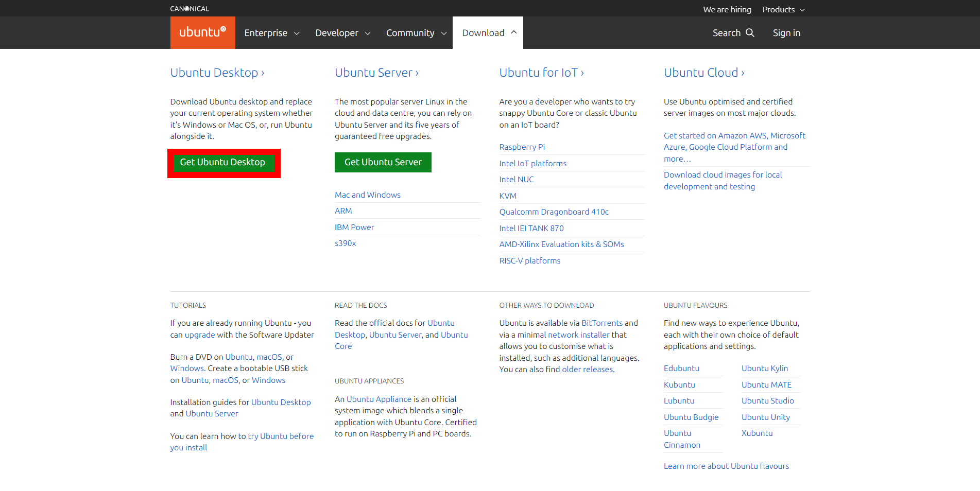Open the Ubuntu Desktop heading link
This screenshot has width=980, height=491.
217,73
